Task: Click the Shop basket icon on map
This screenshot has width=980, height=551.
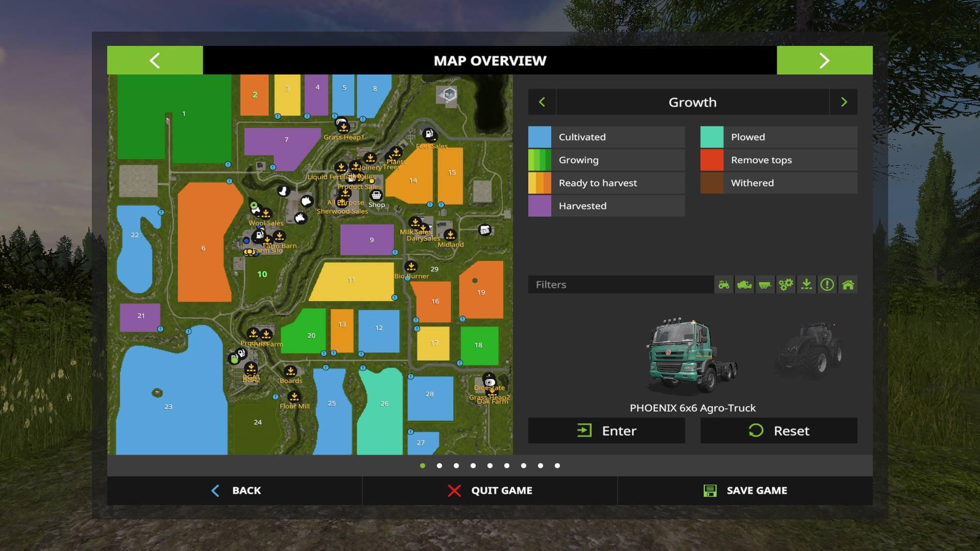Action: (376, 195)
